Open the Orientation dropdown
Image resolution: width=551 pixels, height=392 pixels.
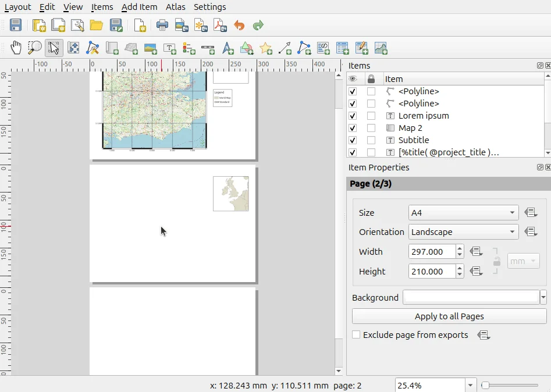[463, 232]
